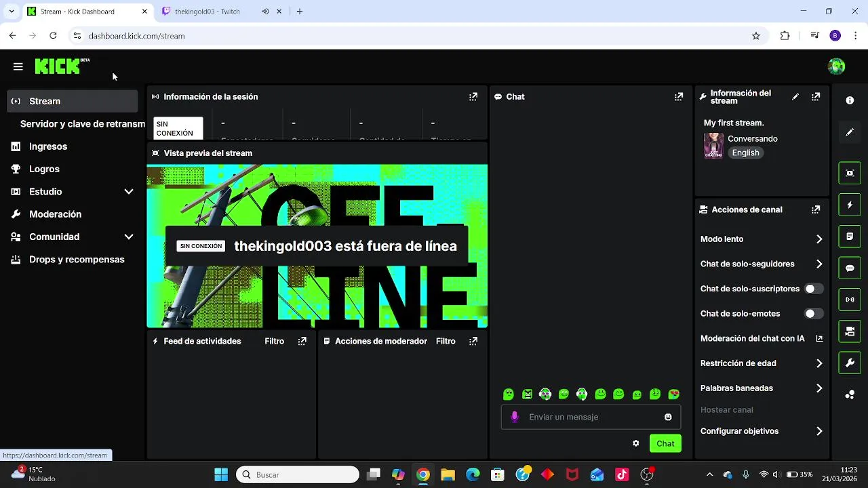Edit stream info with pencil in panel header

795,97
